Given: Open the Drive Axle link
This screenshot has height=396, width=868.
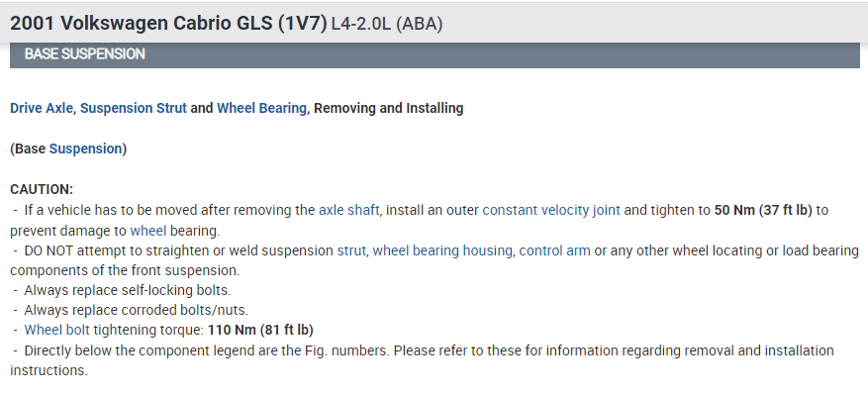Looking at the screenshot, I should (x=42, y=108).
